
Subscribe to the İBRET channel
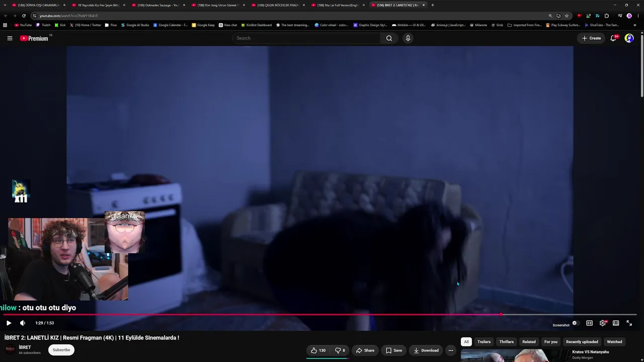[61, 350]
